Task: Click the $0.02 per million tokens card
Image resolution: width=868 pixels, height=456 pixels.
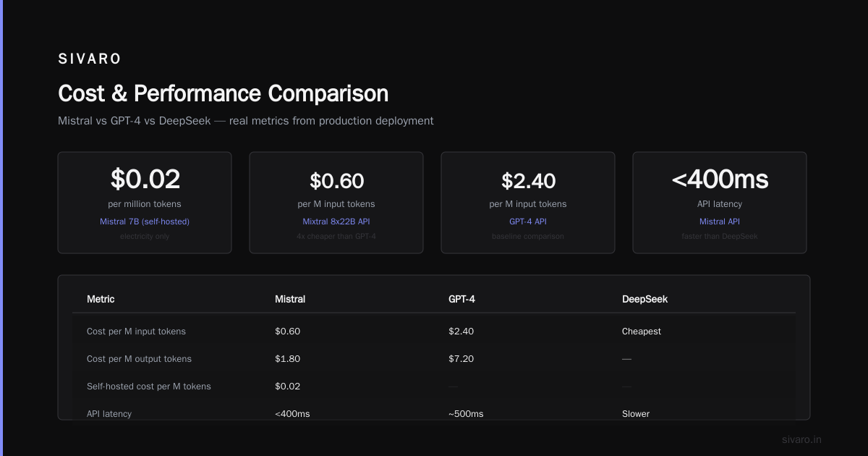Action: click(145, 203)
